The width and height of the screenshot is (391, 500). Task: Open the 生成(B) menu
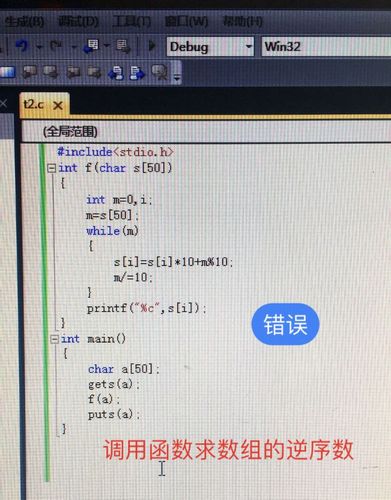tap(24, 22)
